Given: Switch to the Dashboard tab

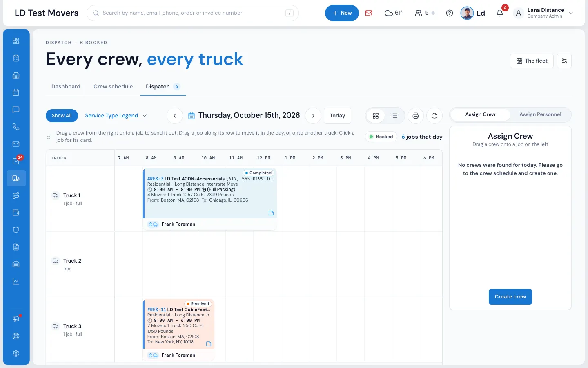Looking at the screenshot, I should pos(66,87).
